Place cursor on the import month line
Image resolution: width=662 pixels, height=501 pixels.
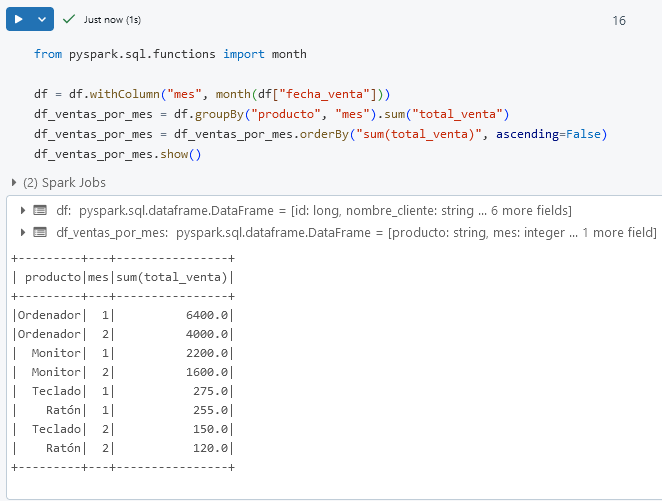(x=170, y=54)
